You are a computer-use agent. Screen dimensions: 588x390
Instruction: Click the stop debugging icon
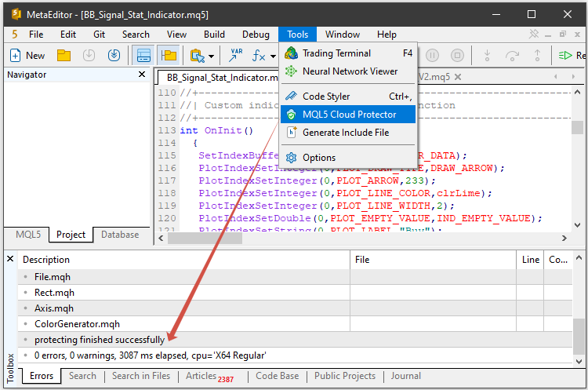tap(457, 56)
